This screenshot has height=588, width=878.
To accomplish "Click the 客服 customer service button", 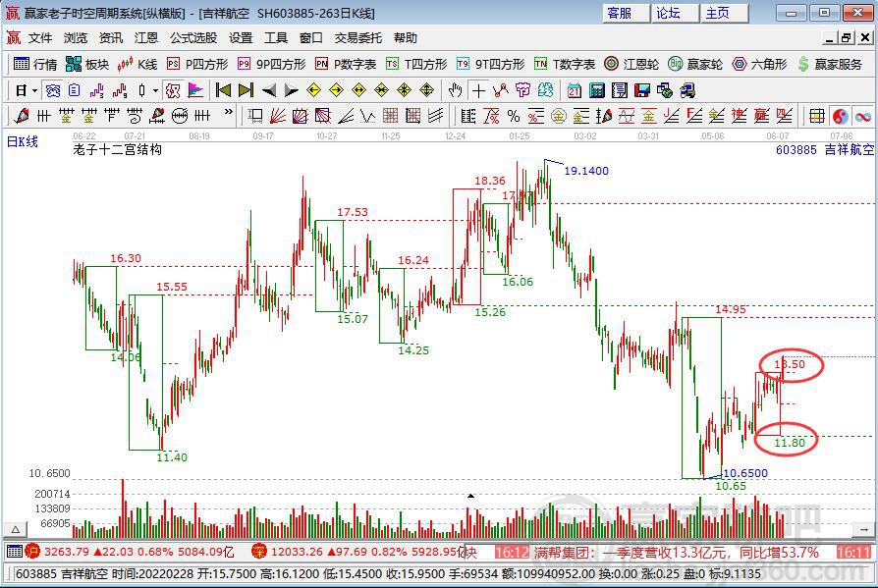I will tap(626, 13).
